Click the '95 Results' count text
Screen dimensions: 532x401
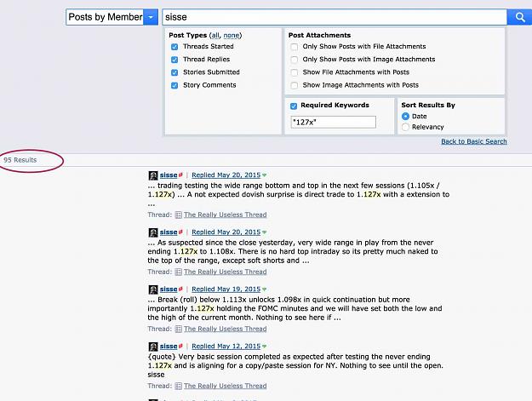tap(20, 160)
